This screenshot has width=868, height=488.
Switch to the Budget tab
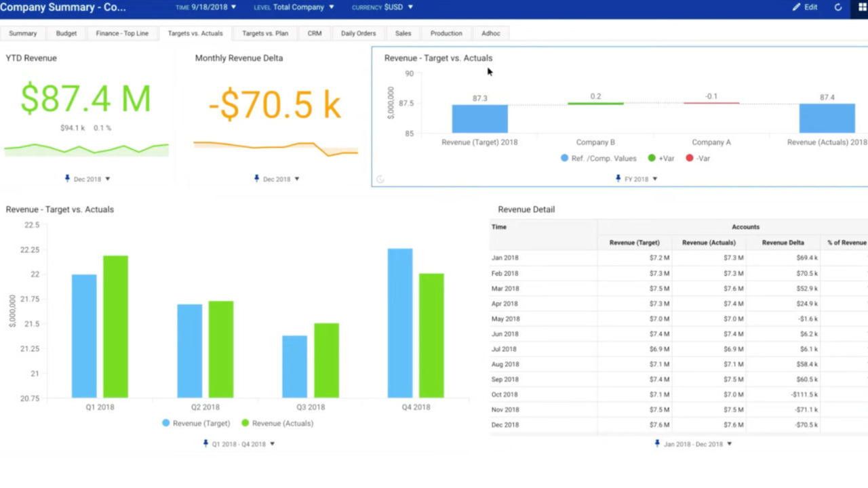coord(66,33)
